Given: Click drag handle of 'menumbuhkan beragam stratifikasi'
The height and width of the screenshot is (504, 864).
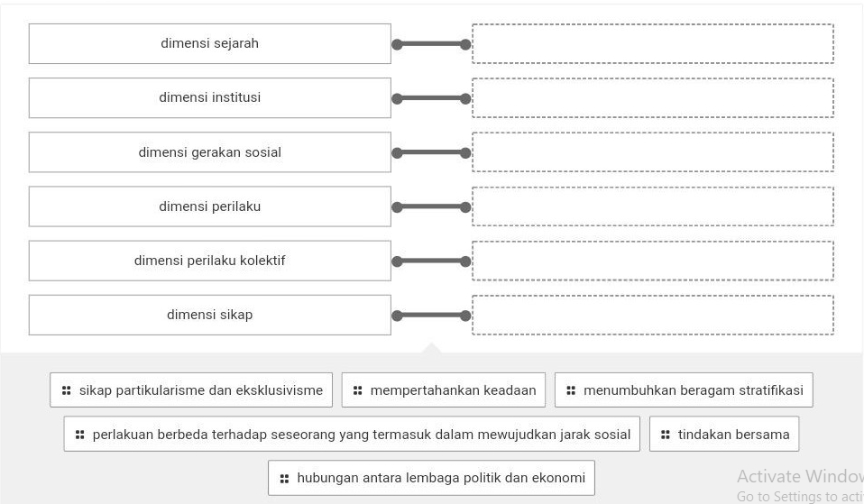Looking at the screenshot, I should [571, 390].
